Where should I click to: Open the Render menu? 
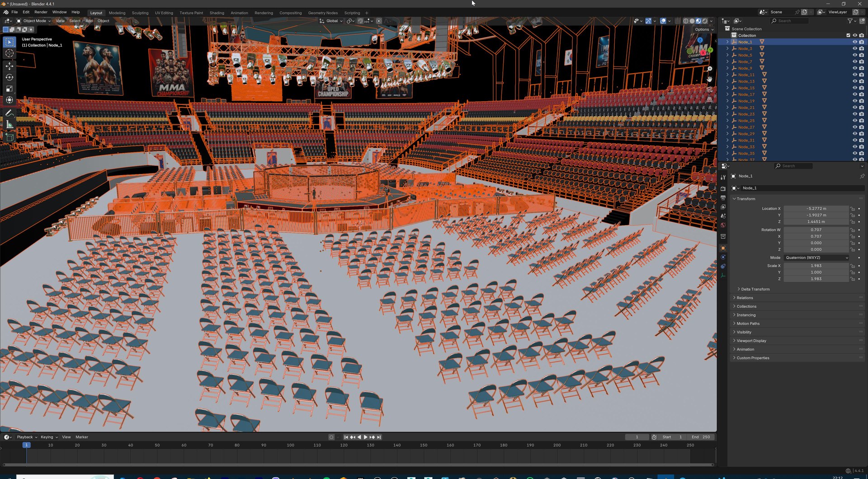[x=41, y=12]
